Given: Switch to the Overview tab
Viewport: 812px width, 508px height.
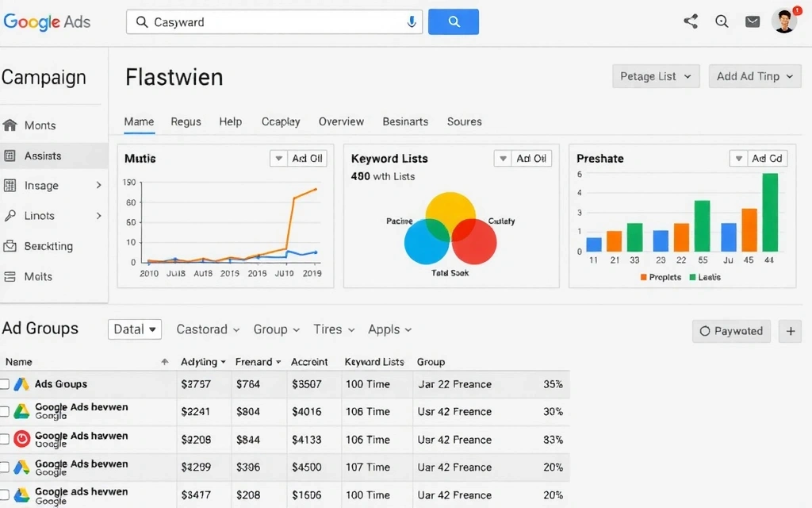Looking at the screenshot, I should (341, 121).
